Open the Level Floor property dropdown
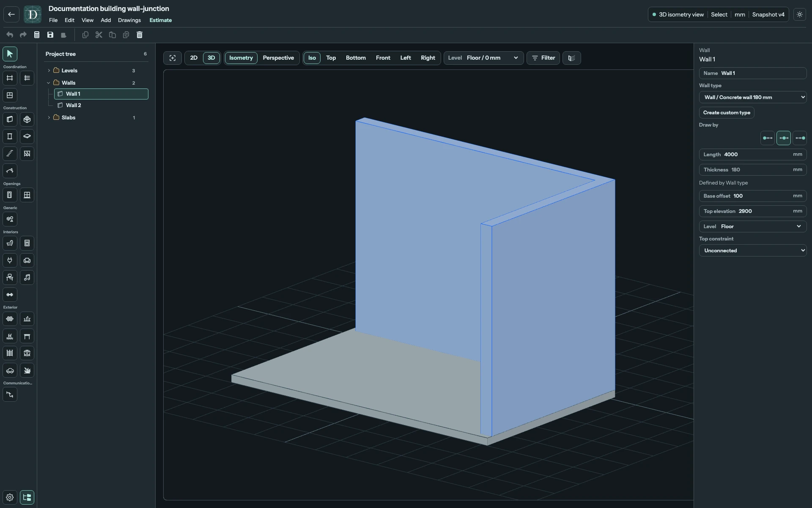Image resolution: width=812 pixels, height=508 pixels. (753, 226)
